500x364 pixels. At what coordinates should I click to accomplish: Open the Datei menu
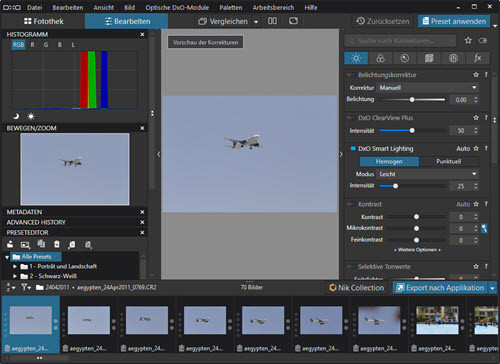35,7
